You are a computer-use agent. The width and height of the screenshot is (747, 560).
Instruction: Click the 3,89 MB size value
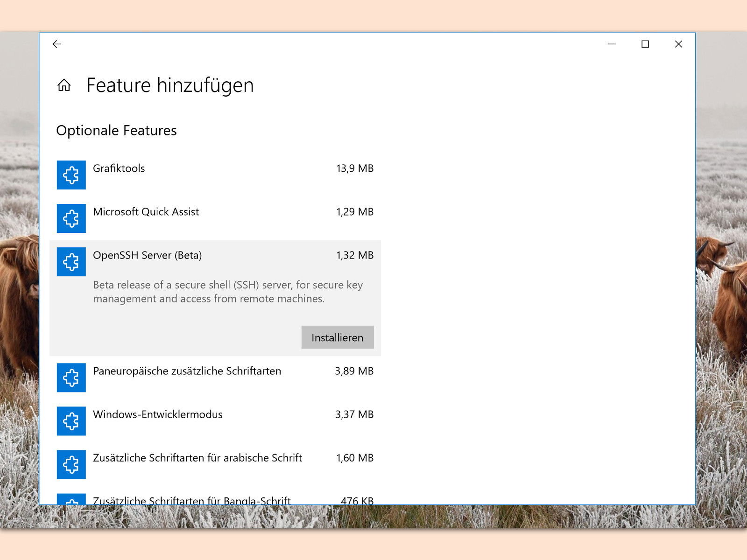(x=354, y=371)
